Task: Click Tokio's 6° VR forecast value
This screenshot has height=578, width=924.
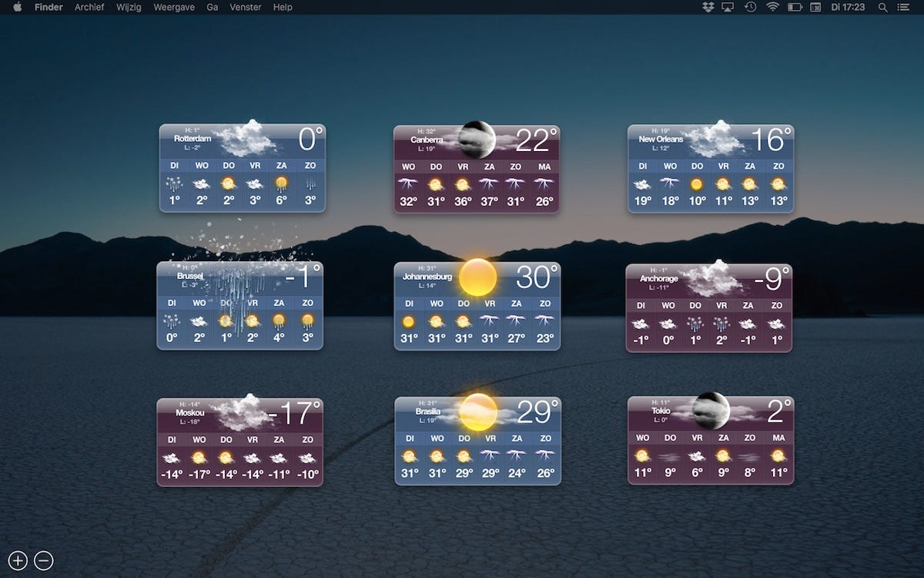Action: pos(697,472)
